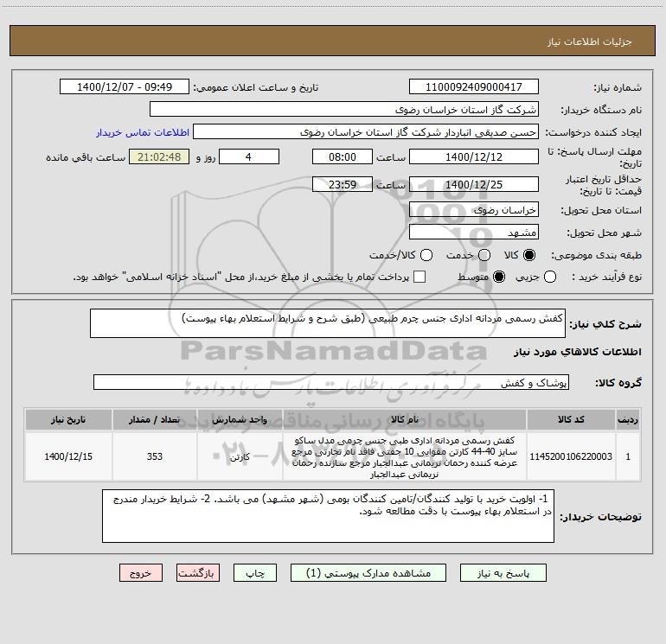Select the متوسط purchase type radio

point(499,277)
